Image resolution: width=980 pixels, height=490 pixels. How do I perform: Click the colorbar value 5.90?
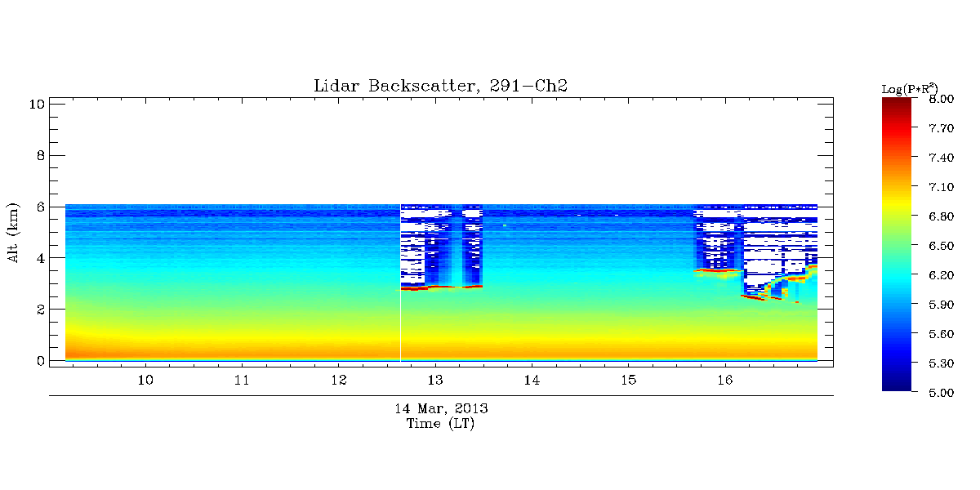[942, 305]
